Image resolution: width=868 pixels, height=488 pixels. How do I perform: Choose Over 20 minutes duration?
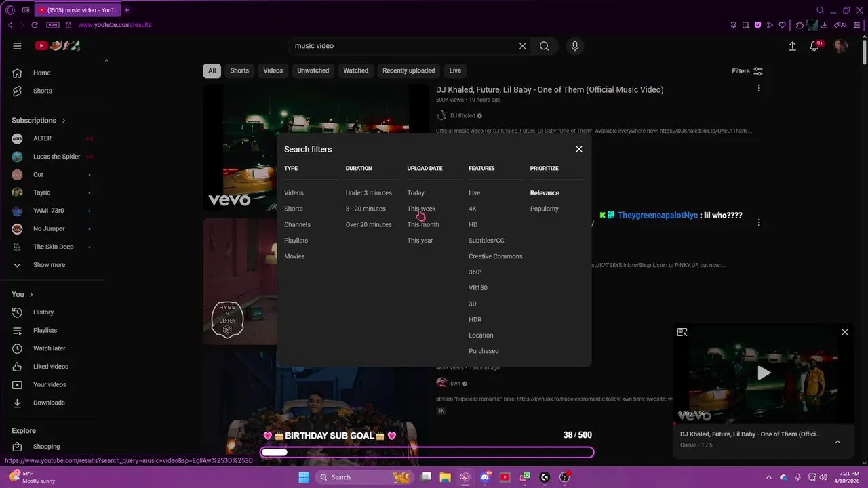coord(368,224)
